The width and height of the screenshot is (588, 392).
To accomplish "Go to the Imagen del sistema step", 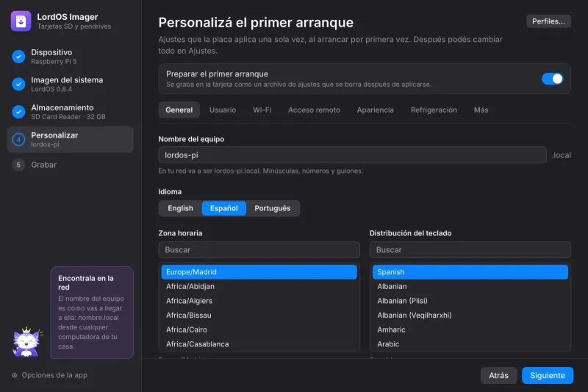I will coord(71,85).
